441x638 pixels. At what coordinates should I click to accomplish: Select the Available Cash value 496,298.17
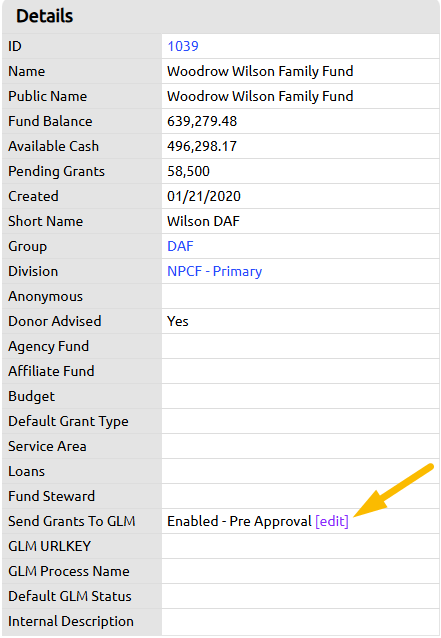[202, 146]
